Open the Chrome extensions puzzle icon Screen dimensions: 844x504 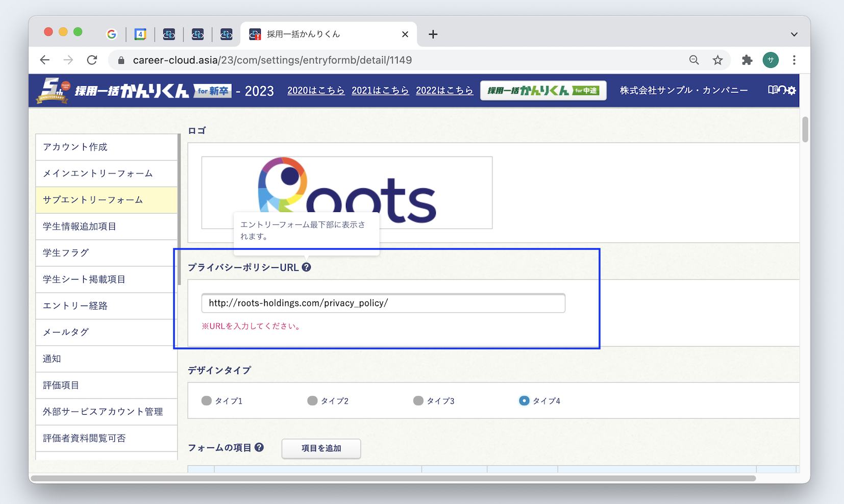click(747, 60)
